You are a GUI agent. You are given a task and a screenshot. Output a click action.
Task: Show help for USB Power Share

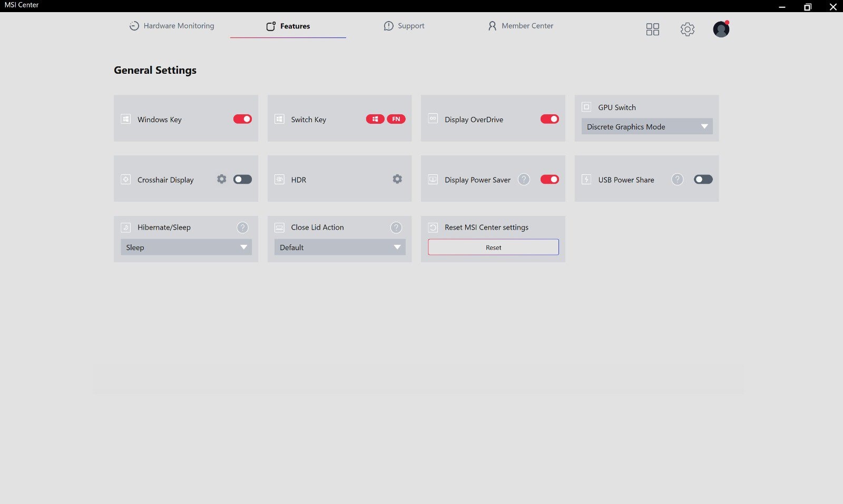[x=677, y=179]
